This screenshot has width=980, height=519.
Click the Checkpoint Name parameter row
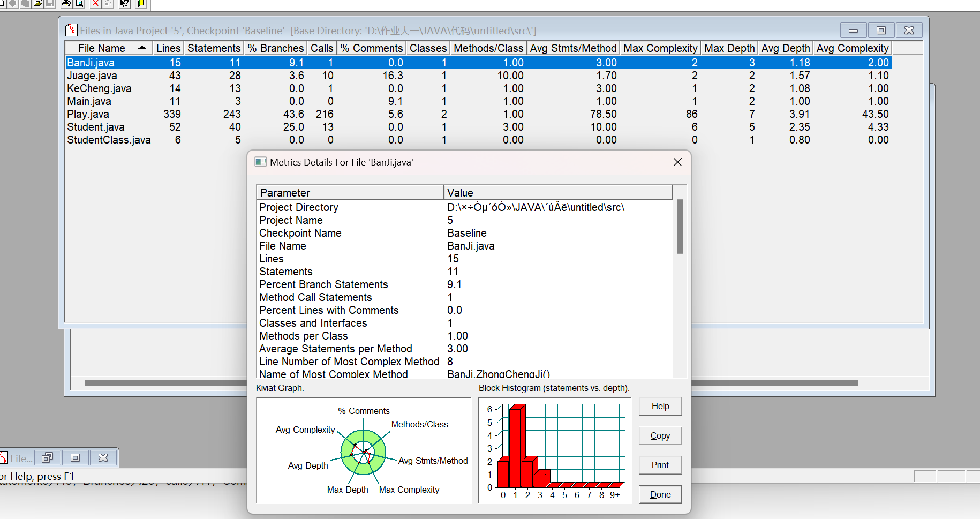point(465,233)
